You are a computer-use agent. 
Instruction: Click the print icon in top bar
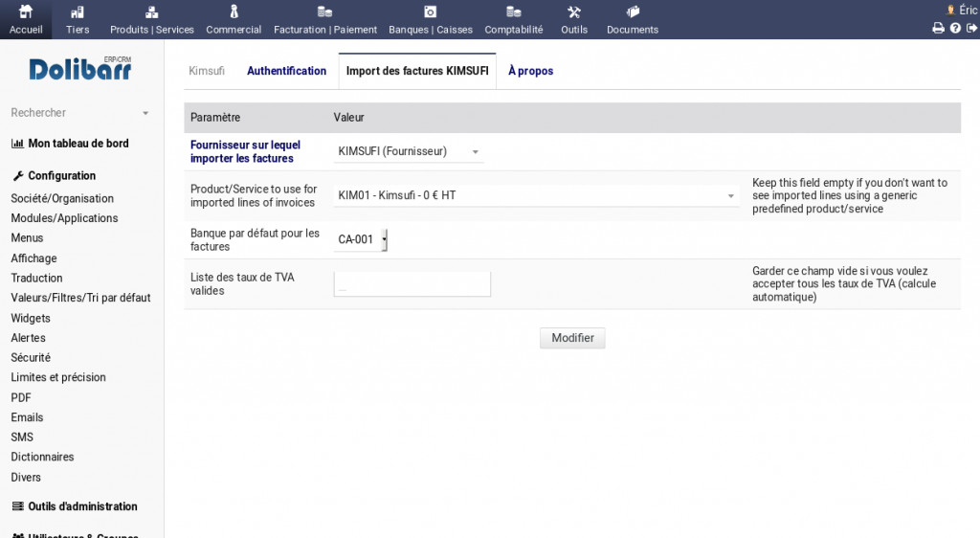(938, 29)
